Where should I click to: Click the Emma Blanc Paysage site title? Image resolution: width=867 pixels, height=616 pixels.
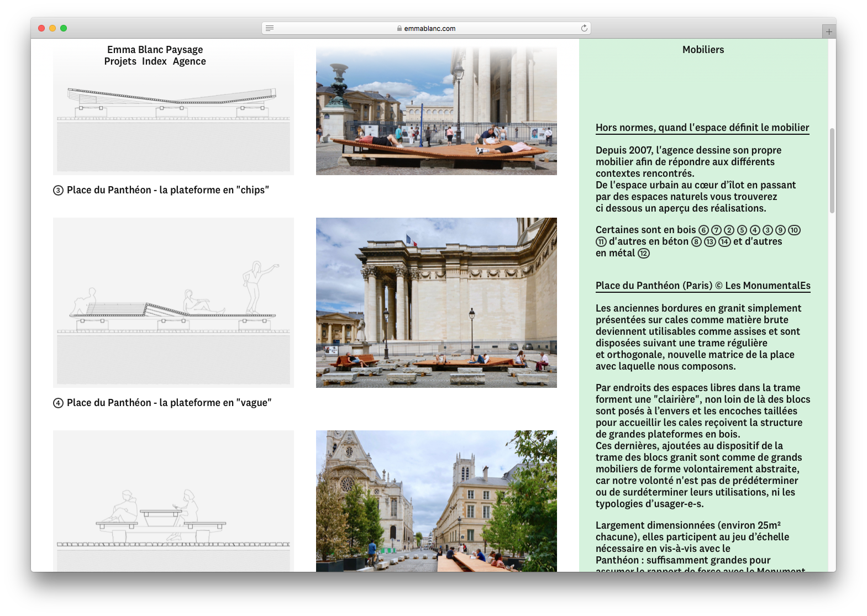[x=155, y=50]
